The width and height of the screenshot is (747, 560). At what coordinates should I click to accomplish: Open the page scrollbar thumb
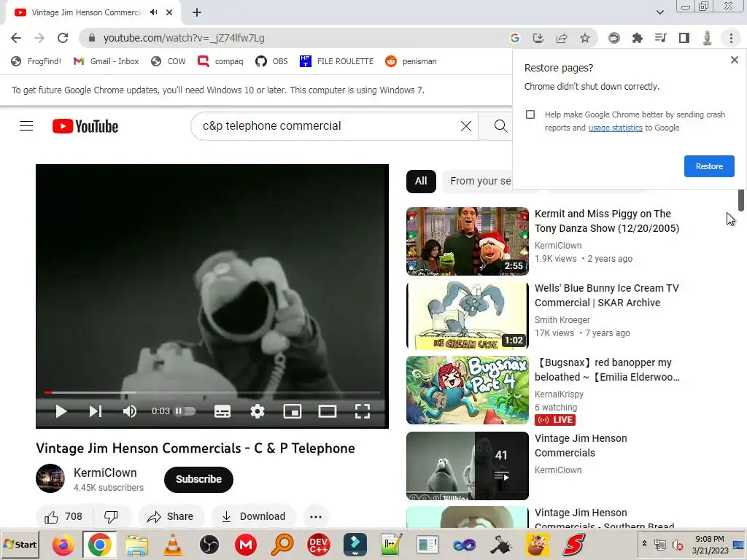(741, 200)
